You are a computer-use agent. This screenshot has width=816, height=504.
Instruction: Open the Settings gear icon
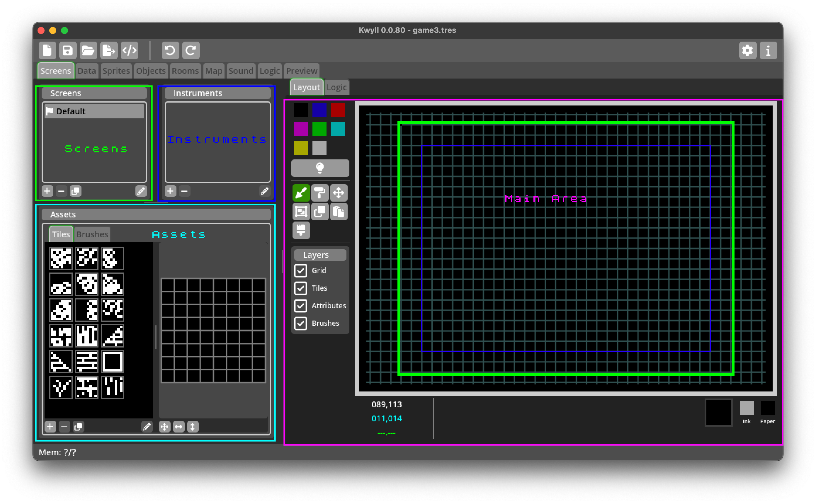[x=748, y=50]
